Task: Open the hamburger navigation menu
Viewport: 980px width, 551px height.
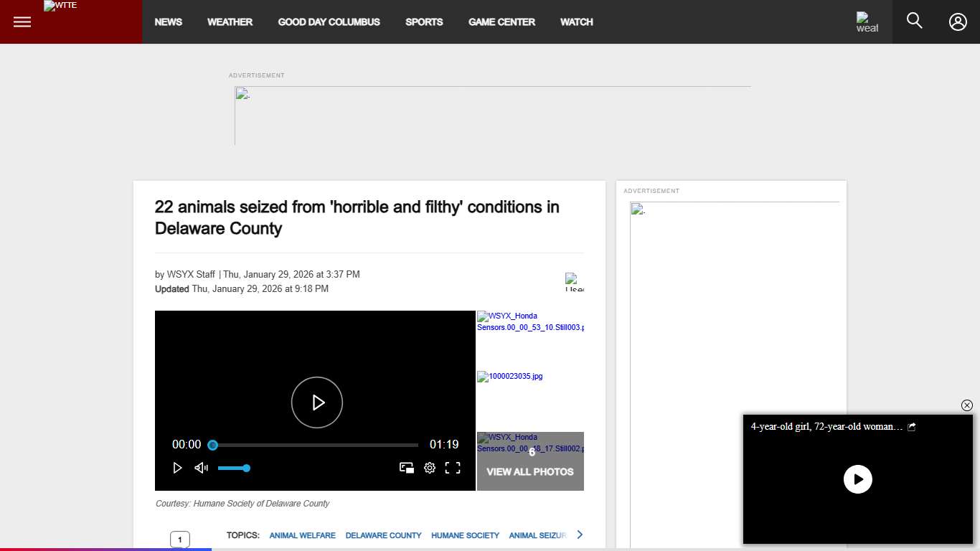Action: coord(22,22)
